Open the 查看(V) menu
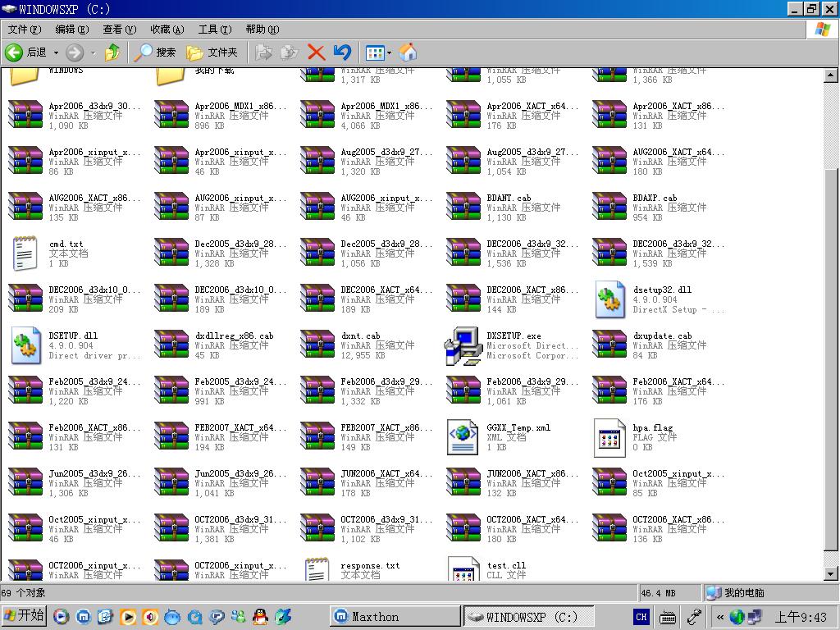 click(120, 30)
